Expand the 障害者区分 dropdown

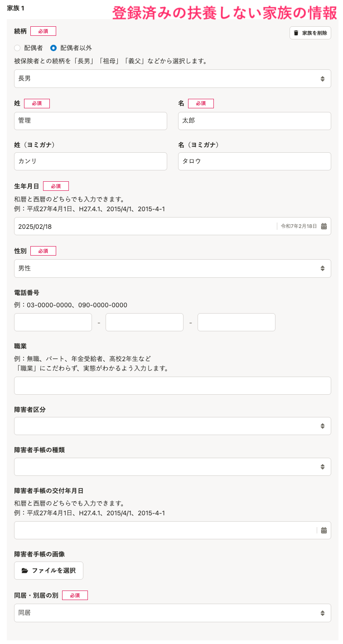(x=172, y=426)
